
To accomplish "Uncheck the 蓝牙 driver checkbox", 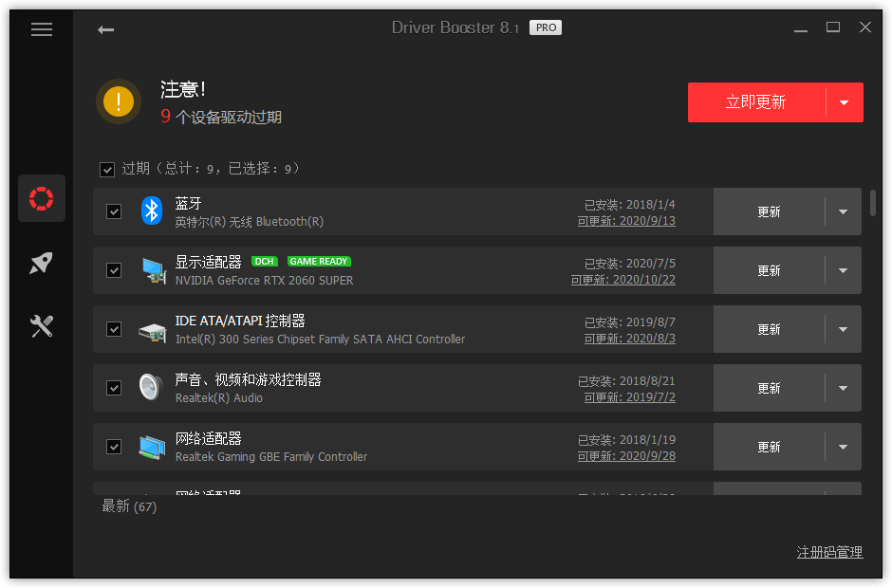I will coord(114,211).
